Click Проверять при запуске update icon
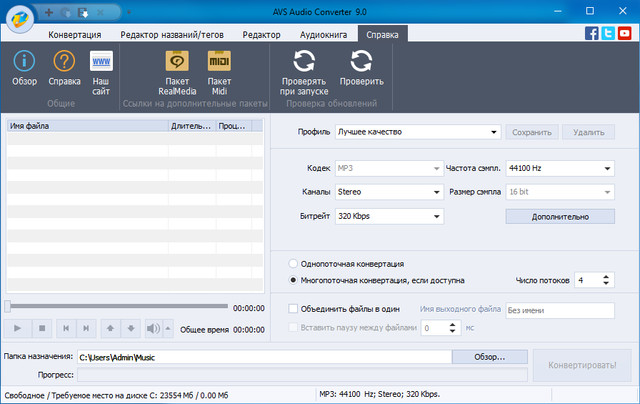The width and height of the screenshot is (640, 404). point(303,63)
